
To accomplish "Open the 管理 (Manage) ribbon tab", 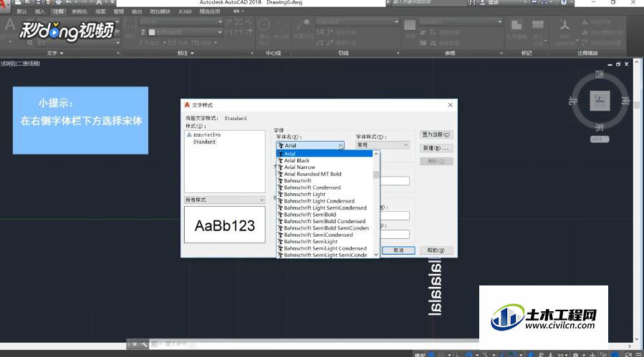I will pos(119,11).
